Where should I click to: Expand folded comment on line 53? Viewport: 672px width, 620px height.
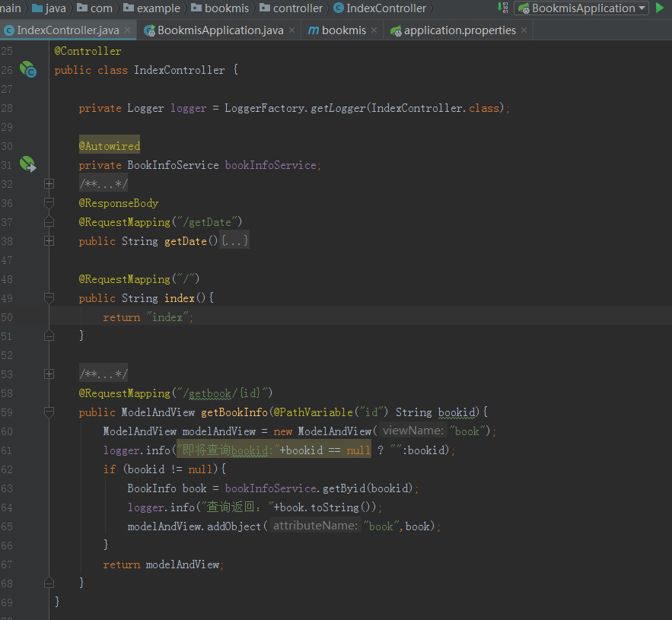click(x=49, y=374)
